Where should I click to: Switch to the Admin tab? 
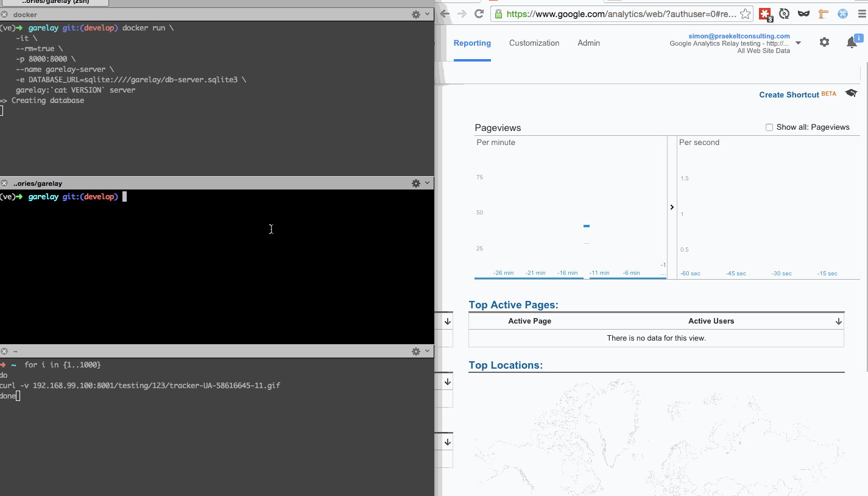[x=589, y=43]
